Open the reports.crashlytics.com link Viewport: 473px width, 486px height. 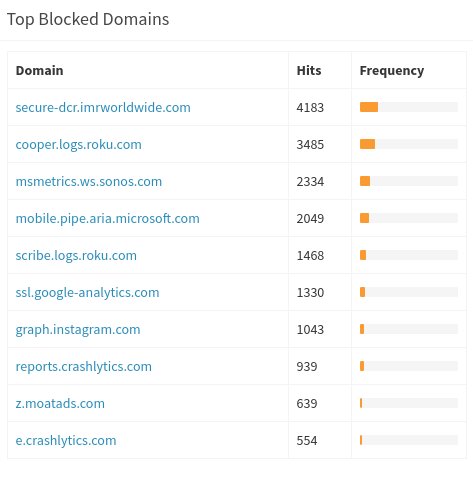[x=84, y=366]
